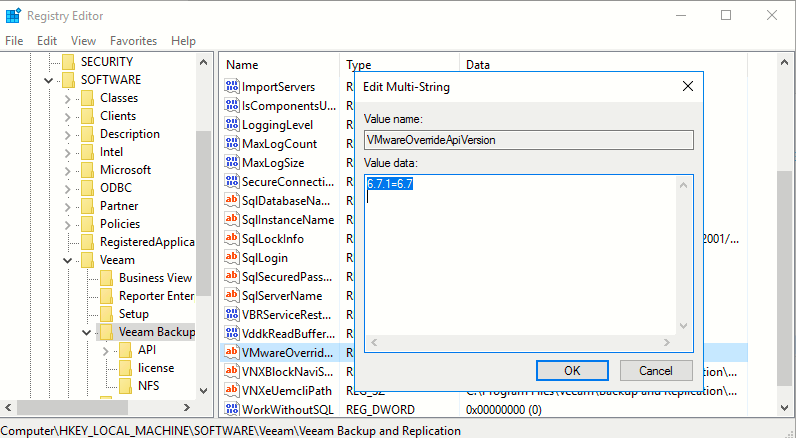796x438 pixels.
Task: Select the RegisteredApplica key
Action: point(147,242)
